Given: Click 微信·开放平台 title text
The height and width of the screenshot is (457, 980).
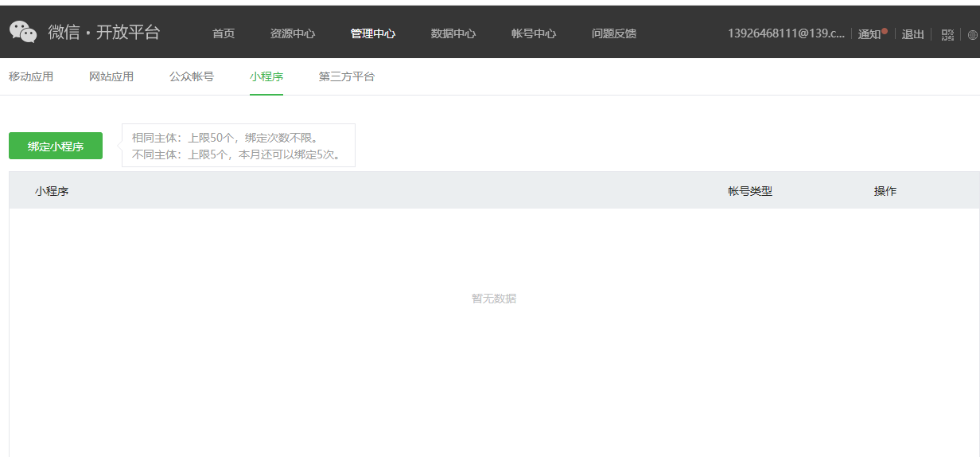Looking at the screenshot, I should [104, 32].
